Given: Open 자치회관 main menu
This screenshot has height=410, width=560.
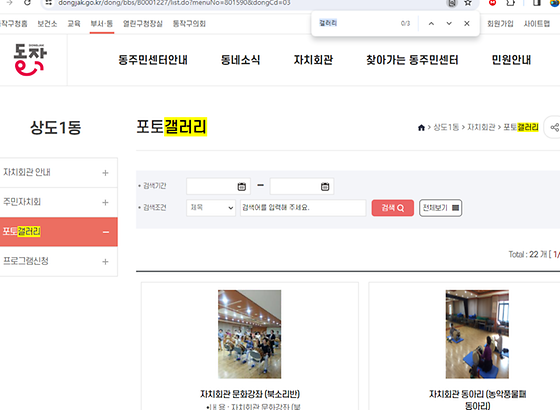Looking at the screenshot, I should pos(313,60).
